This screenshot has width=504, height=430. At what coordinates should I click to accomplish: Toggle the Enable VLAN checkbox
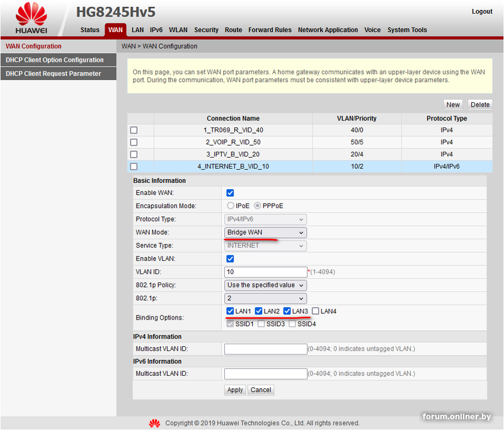pos(230,259)
